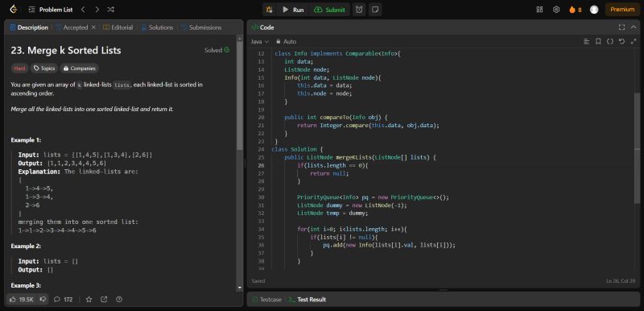Screen dimensions: 644x311
Task: Click the Premium button
Action: (621, 10)
